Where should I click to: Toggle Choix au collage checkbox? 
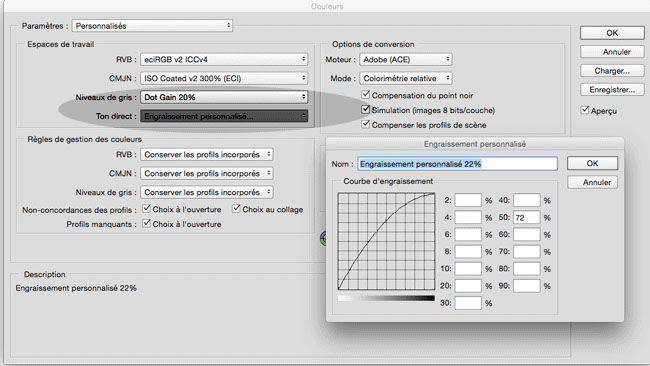click(x=236, y=208)
